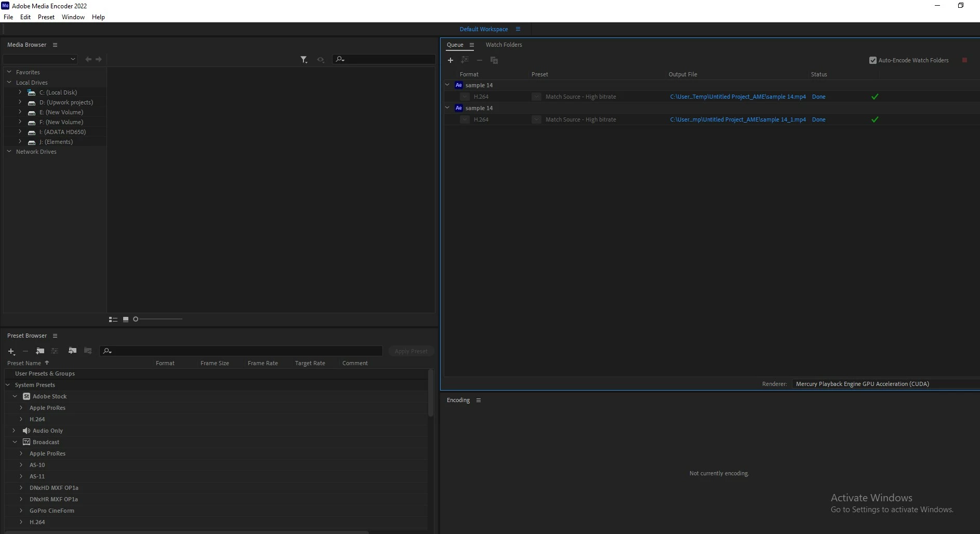Collapse the Broadcast preset group
Image resolution: width=980 pixels, height=534 pixels.
(15, 442)
